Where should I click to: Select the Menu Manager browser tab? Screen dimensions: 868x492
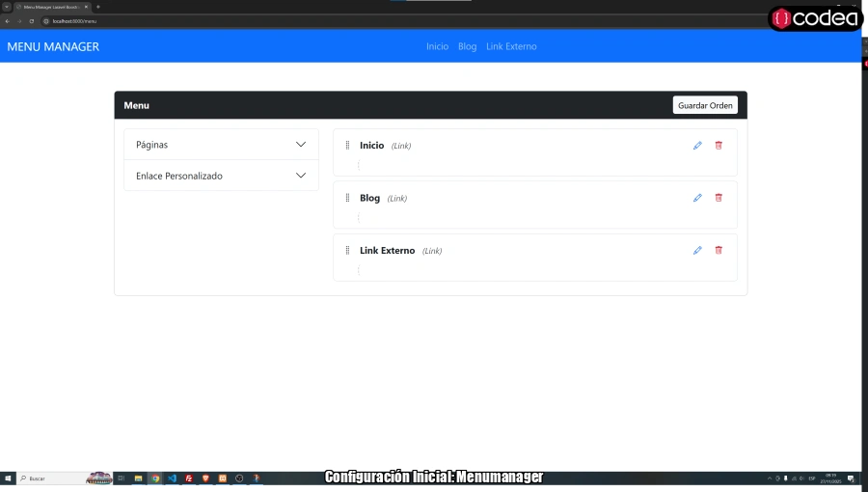(x=51, y=7)
